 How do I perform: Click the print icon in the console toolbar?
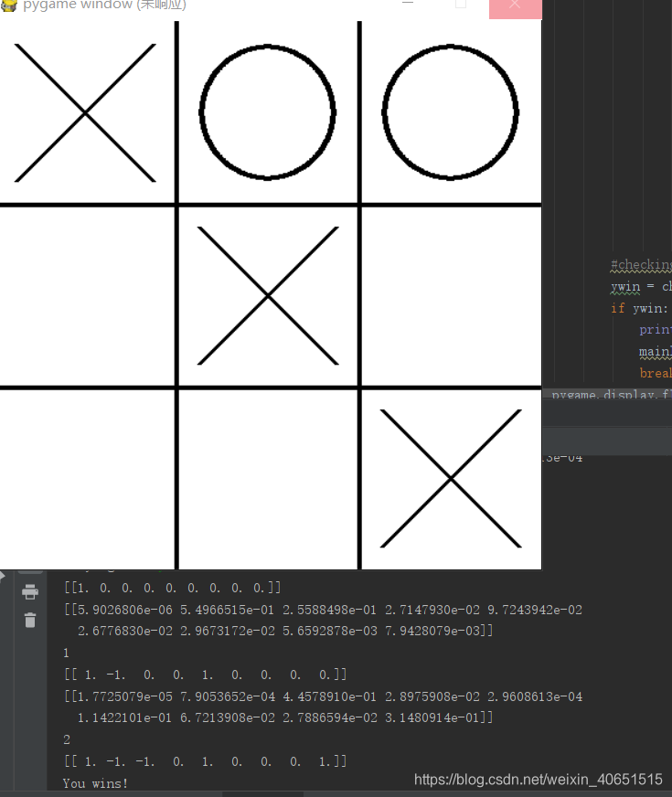pos(30,591)
